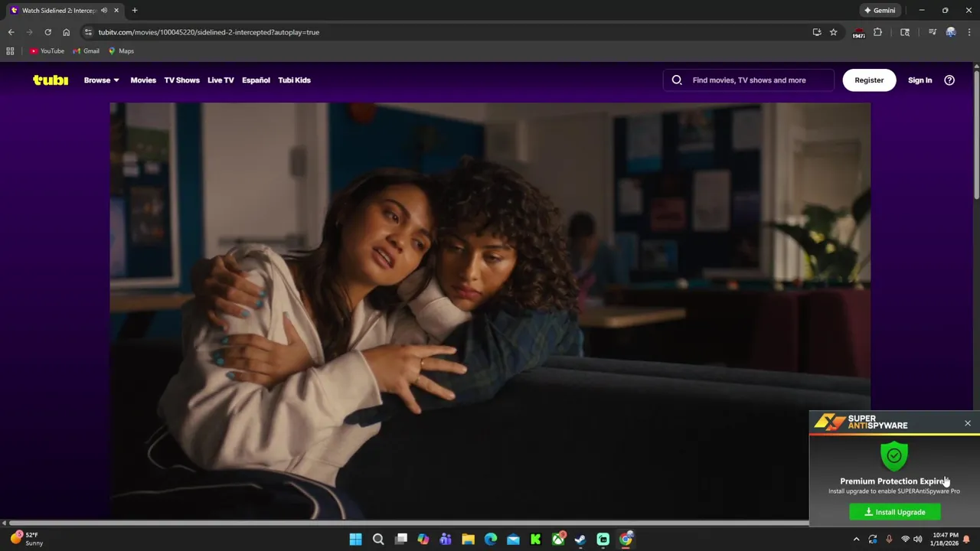The width and height of the screenshot is (980, 551).
Task: Open Microsoft Edge from the taskbar
Action: click(x=491, y=540)
